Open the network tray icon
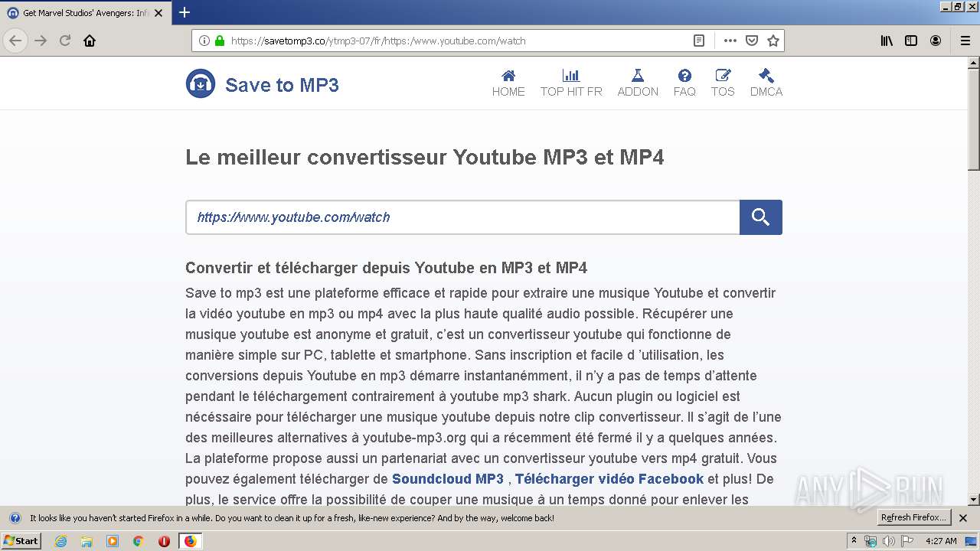The height and width of the screenshot is (551, 980). [870, 541]
